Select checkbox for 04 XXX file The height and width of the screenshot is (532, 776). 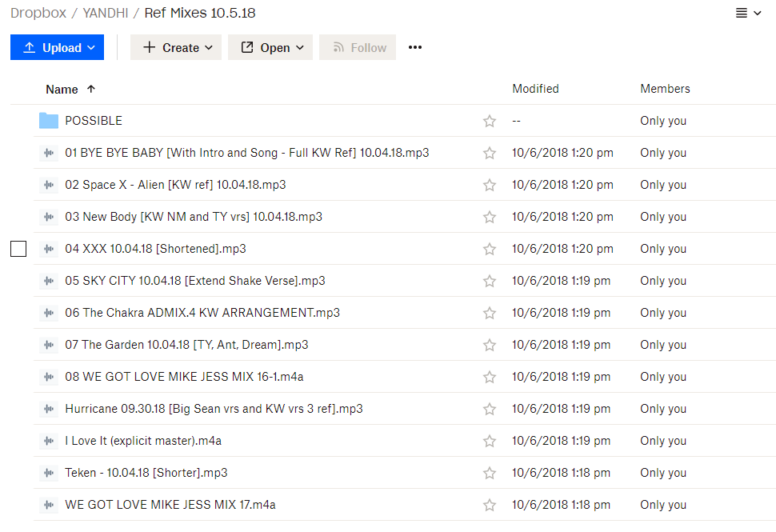click(x=18, y=249)
